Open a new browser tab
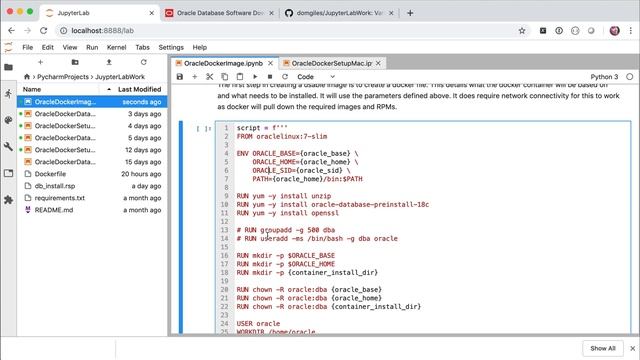 [x=410, y=13]
